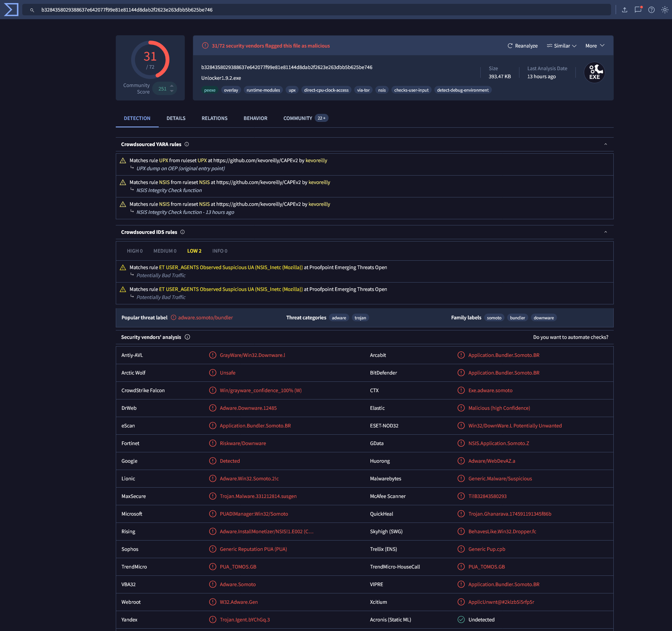Click the green check icon beside Undetected
The height and width of the screenshot is (631, 672).
tap(461, 620)
